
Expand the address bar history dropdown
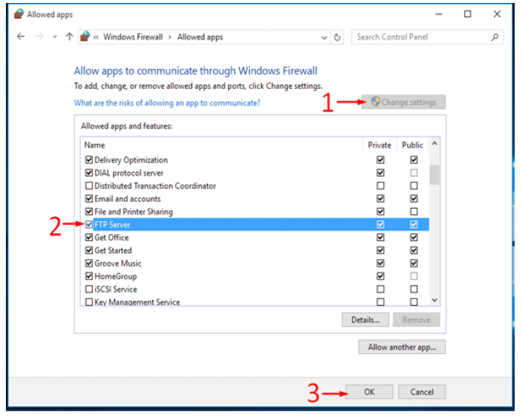(x=324, y=38)
